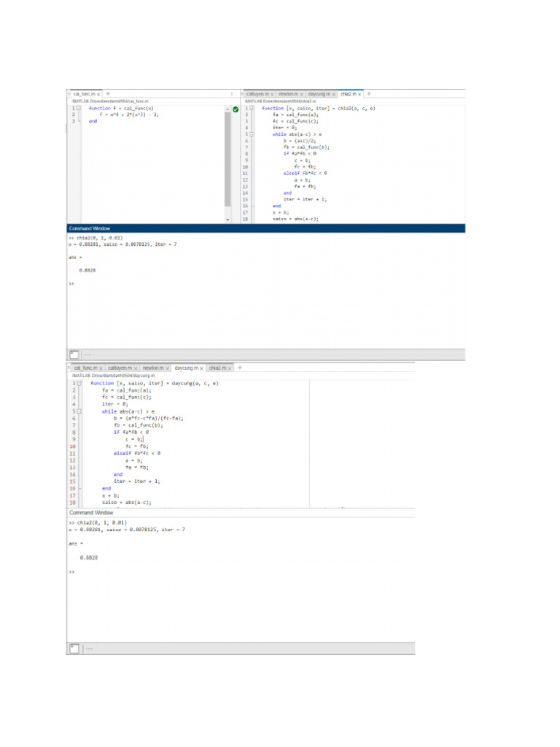Screen dimensions: 560x747
Task: Click the panel icon in top status bar
Action: pyautogui.click(x=74, y=354)
